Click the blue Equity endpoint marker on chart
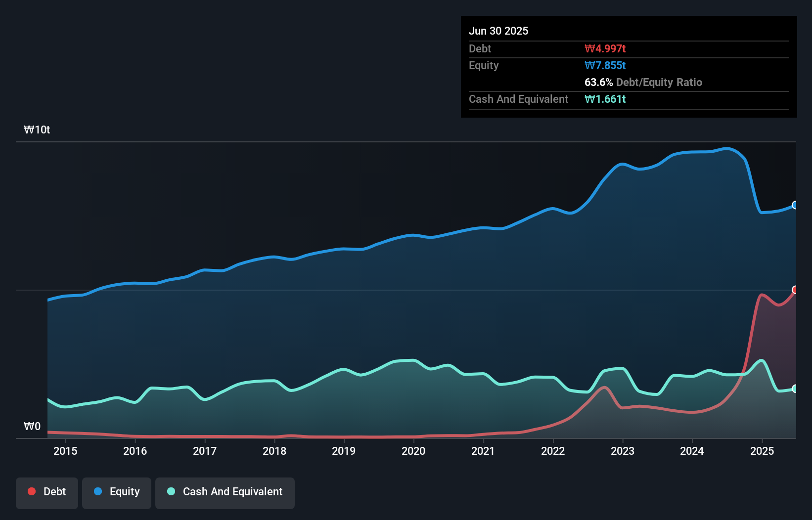812x520 pixels. tap(796, 205)
